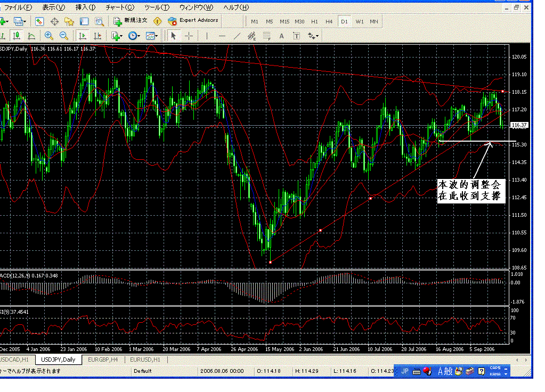Switch to the EURGBP,H4 chart tab
The width and height of the screenshot is (545, 392).
[103, 360]
